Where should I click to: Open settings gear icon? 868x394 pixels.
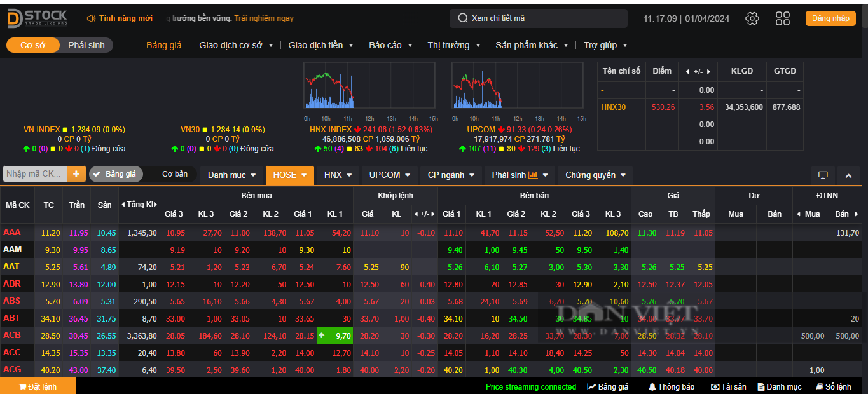tap(752, 18)
